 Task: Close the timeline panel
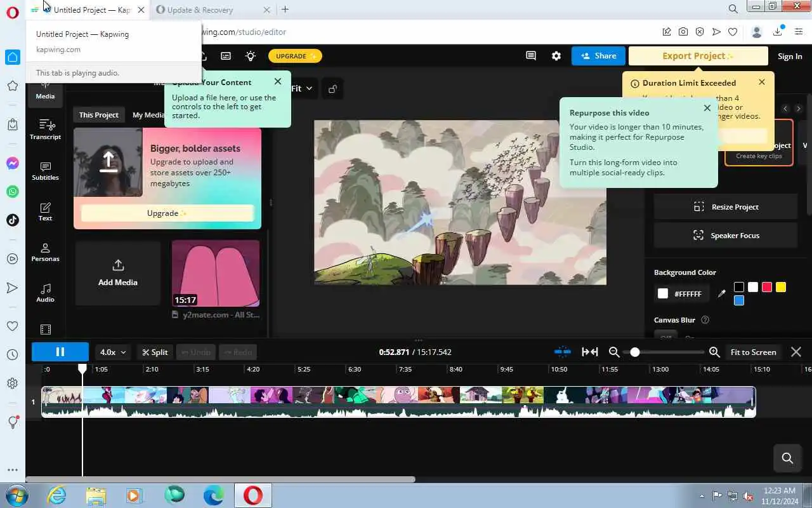796,352
